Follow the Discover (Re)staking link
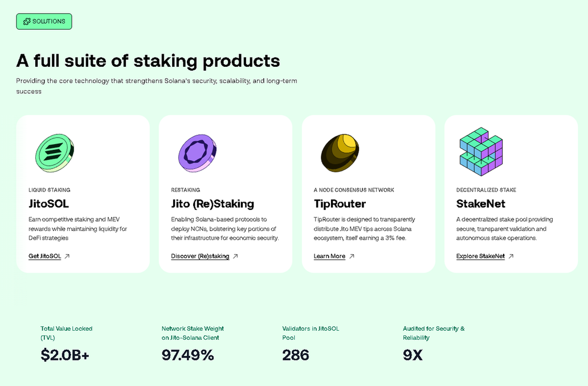Viewport: 588px width, 386px height. 200,257
